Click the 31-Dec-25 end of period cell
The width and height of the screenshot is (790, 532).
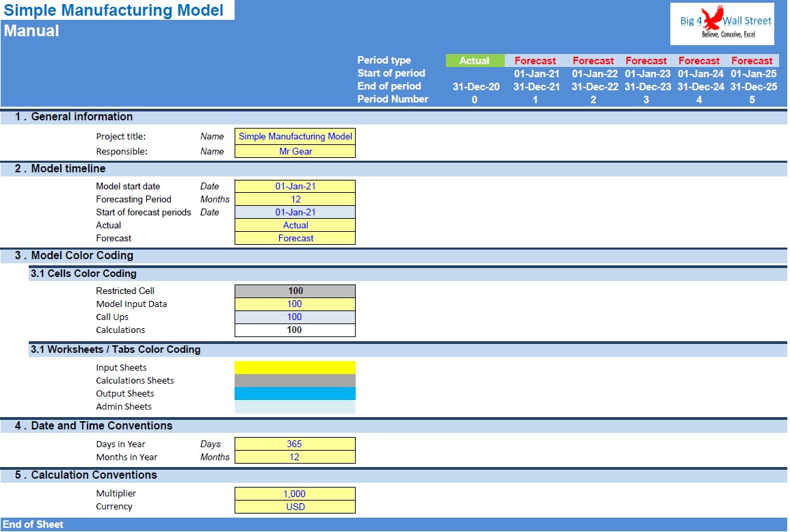point(753,87)
